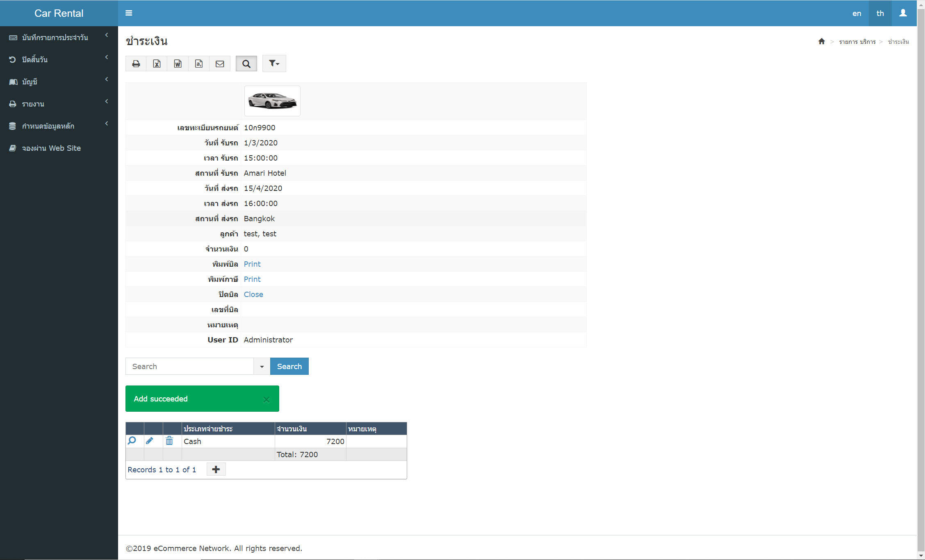The width and height of the screenshot is (925, 560).
Task: Click the Close link for ปิดบิล
Action: pyautogui.click(x=253, y=294)
